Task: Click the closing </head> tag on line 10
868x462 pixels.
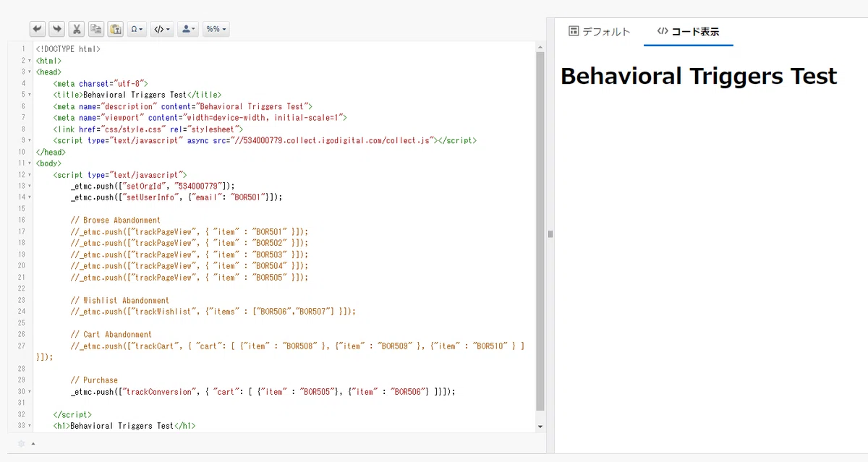Action: (x=51, y=152)
